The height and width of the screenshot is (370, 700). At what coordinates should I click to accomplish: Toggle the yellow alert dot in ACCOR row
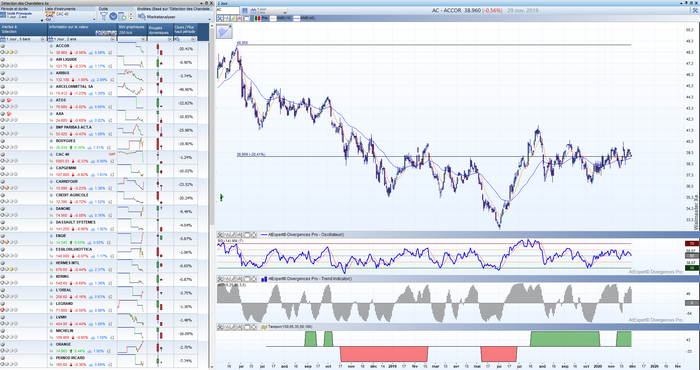coord(11,52)
